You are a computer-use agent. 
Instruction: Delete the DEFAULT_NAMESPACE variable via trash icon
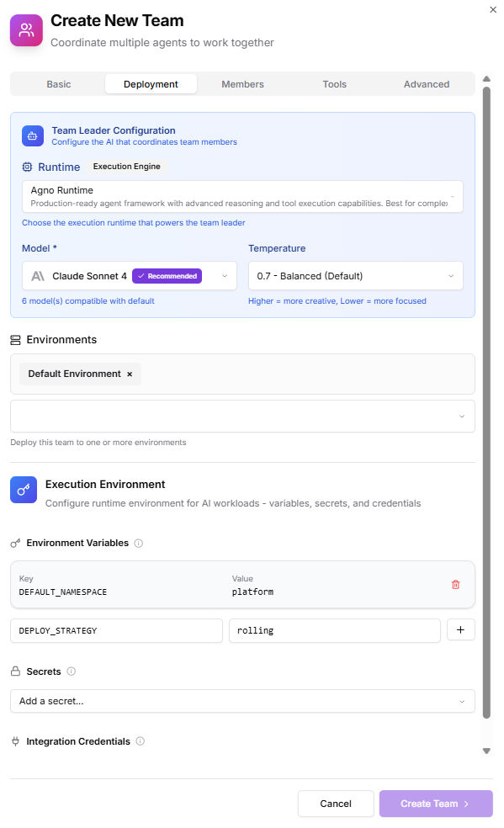[456, 584]
